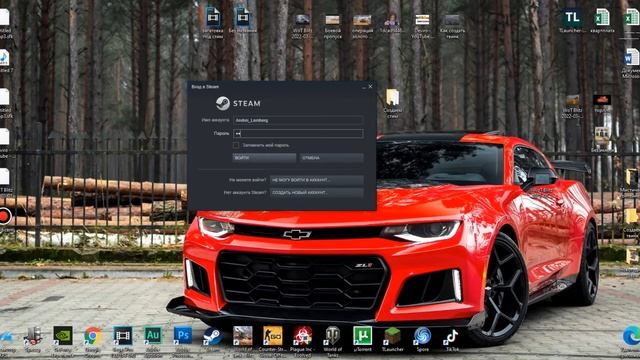Select the Microsoft Word document icon
Viewport: 640px width, 360px height.
[631, 57]
